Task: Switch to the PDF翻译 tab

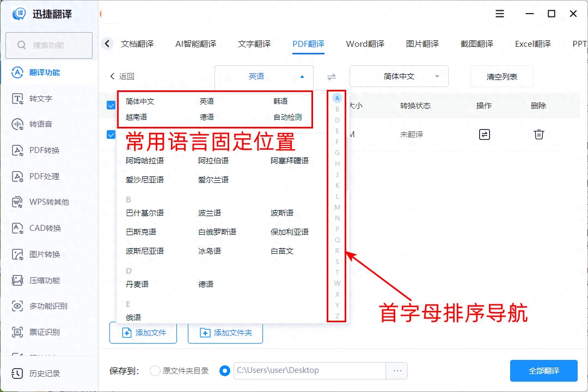Action: pos(309,44)
